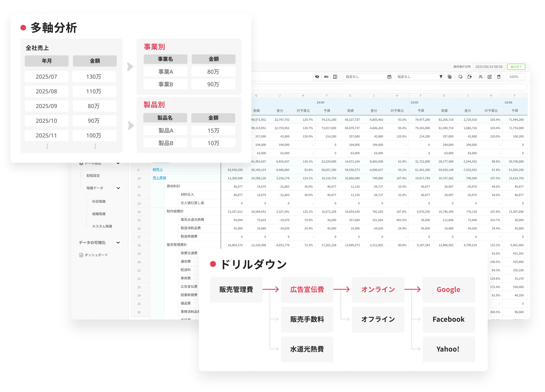Select the tag edit icon in the toolbar
Viewport: 545px width, 392px height.
click(x=461, y=77)
